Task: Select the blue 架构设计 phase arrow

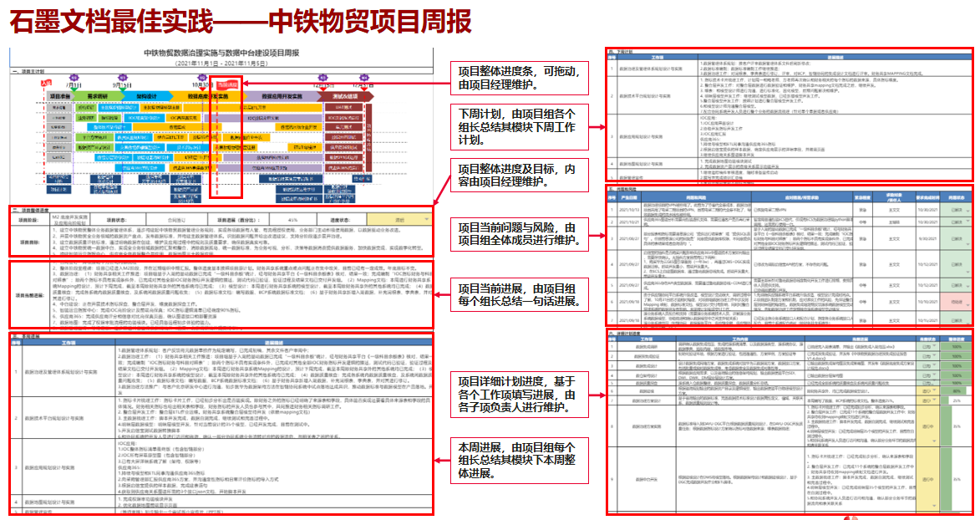Action: (147, 96)
